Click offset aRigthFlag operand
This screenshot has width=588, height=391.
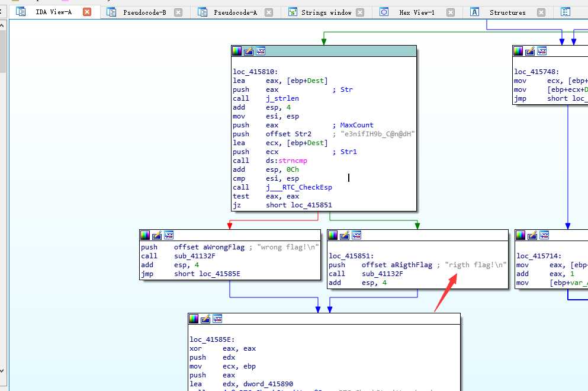point(397,265)
